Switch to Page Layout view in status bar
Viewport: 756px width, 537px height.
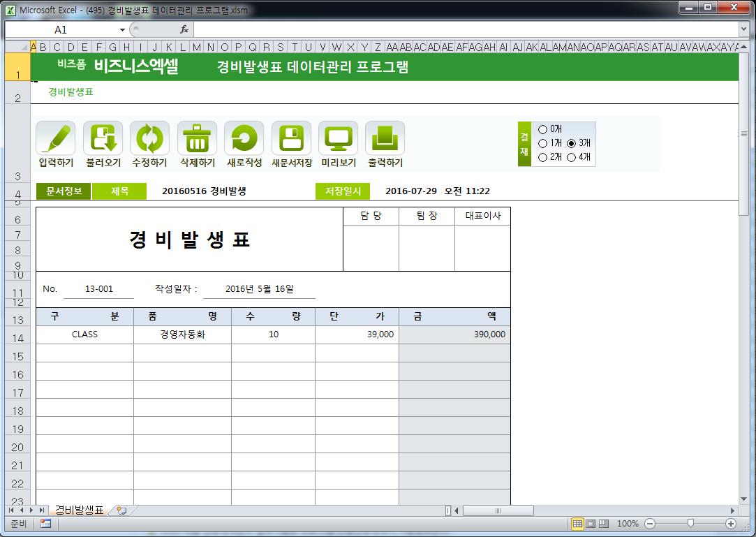(591, 523)
